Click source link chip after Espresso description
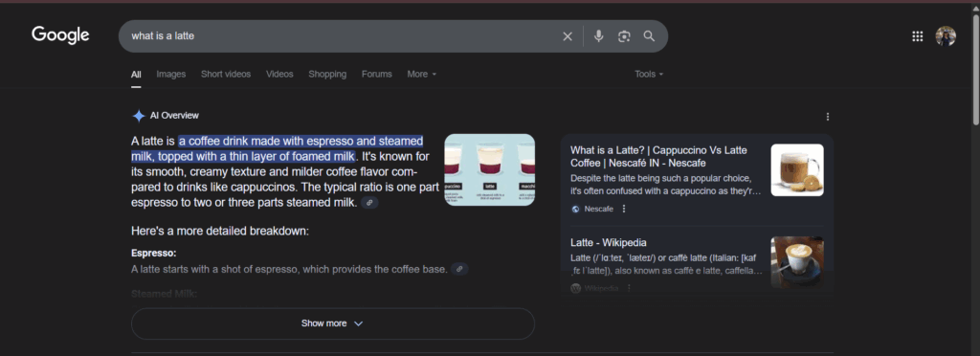The height and width of the screenshot is (356, 980). click(459, 269)
